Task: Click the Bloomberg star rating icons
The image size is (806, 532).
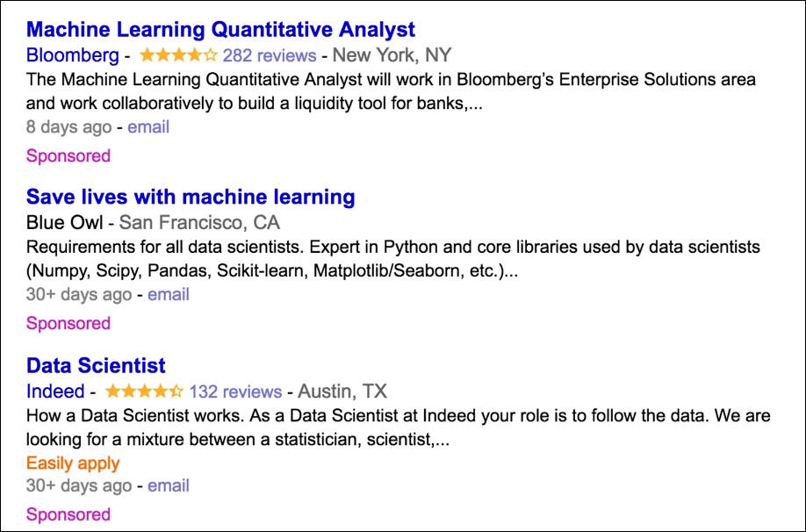Action: [178, 55]
